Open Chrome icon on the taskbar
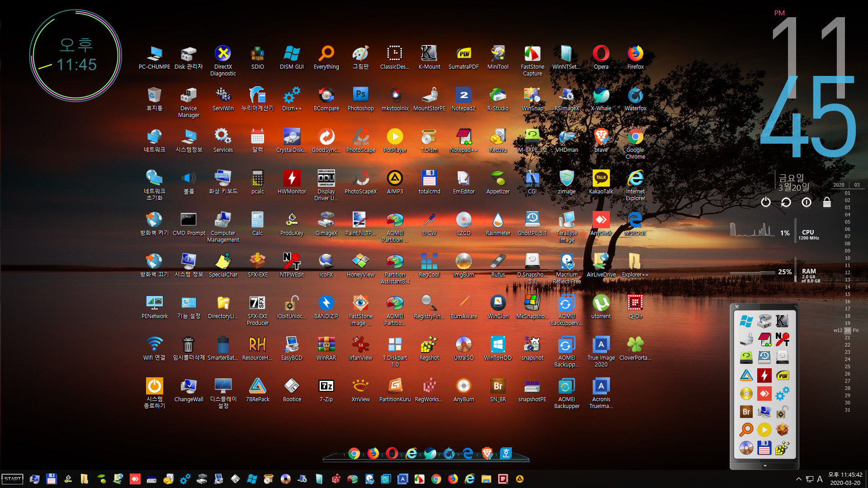 tap(436, 479)
